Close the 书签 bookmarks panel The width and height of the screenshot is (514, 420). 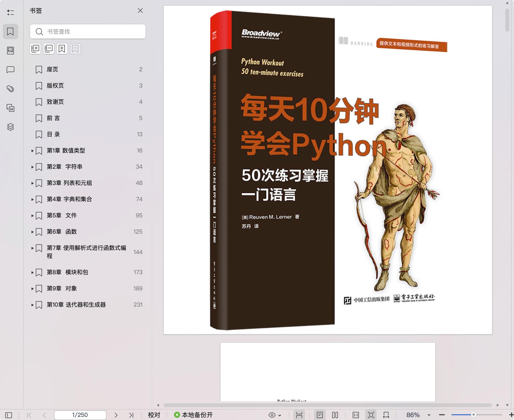140,11
